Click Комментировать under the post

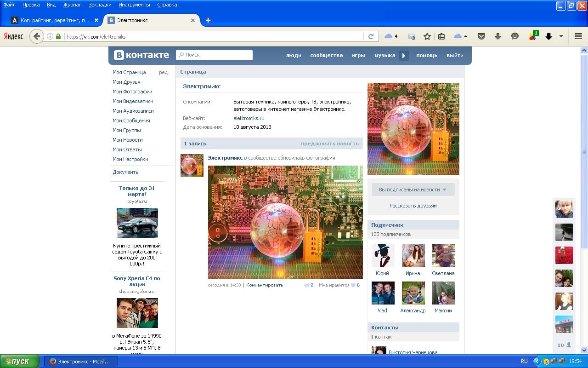[x=265, y=285]
